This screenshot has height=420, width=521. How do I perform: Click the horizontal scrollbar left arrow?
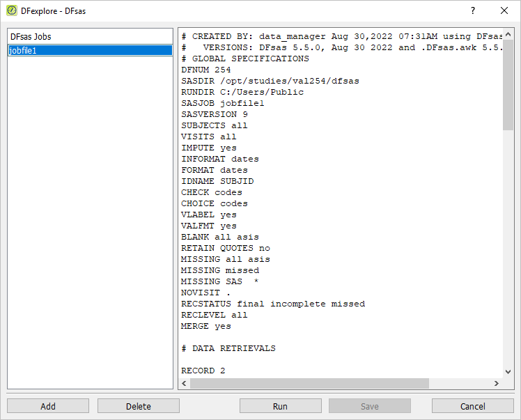tap(184, 384)
